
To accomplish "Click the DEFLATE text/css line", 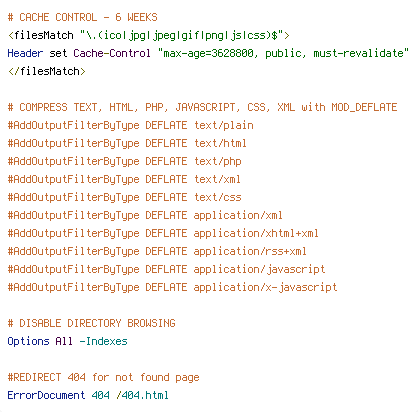I will [124, 197].
